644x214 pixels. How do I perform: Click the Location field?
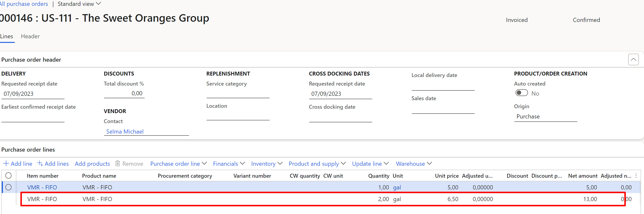point(238,116)
